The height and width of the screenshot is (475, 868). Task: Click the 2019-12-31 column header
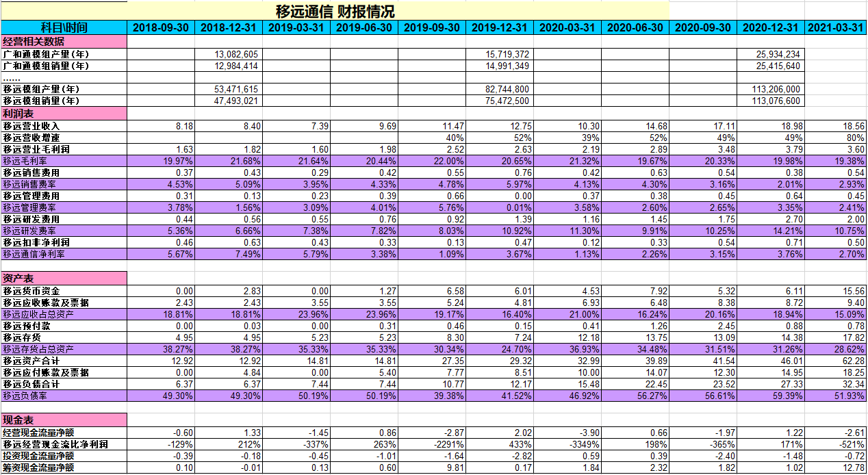pos(500,28)
